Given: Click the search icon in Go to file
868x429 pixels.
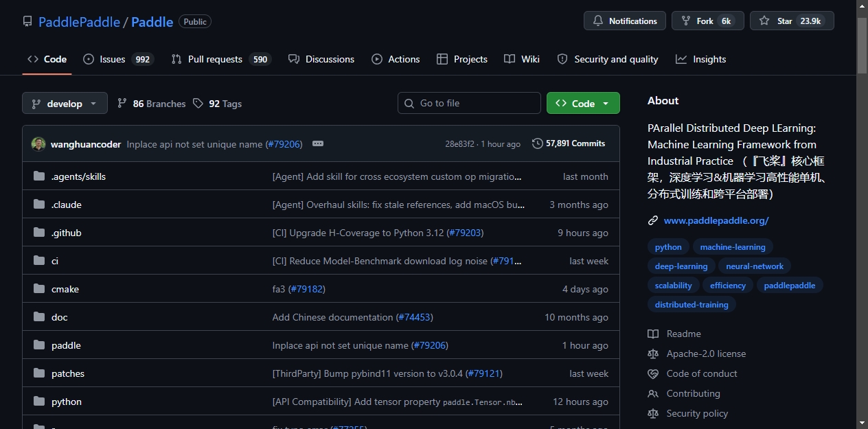Looking at the screenshot, I should (x=409, y=103).
